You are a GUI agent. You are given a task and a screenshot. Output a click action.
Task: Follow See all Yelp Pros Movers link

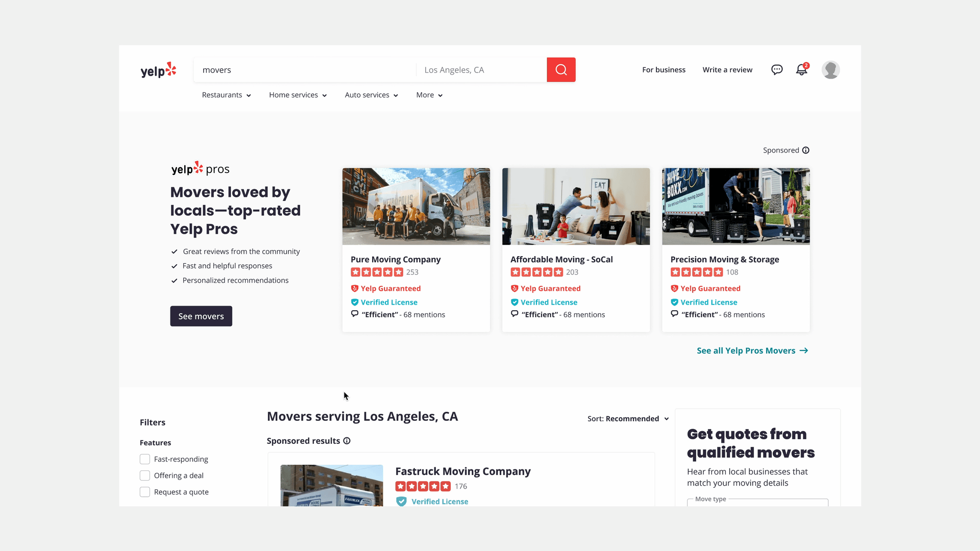click(752, 350)
